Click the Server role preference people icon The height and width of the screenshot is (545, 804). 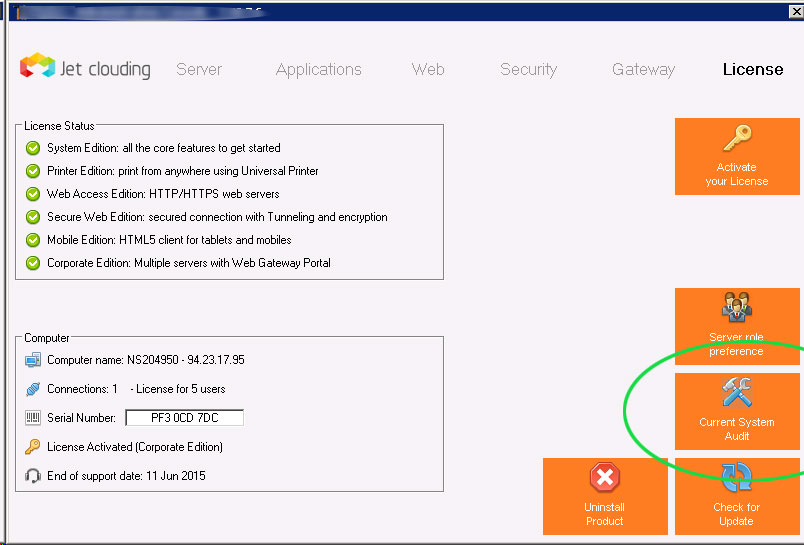[736, 309]
